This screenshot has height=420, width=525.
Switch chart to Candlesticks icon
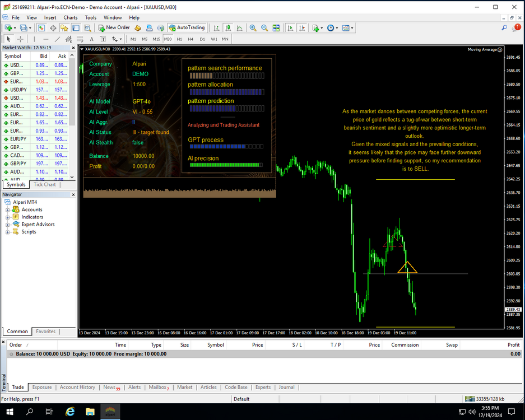[228, 28]
